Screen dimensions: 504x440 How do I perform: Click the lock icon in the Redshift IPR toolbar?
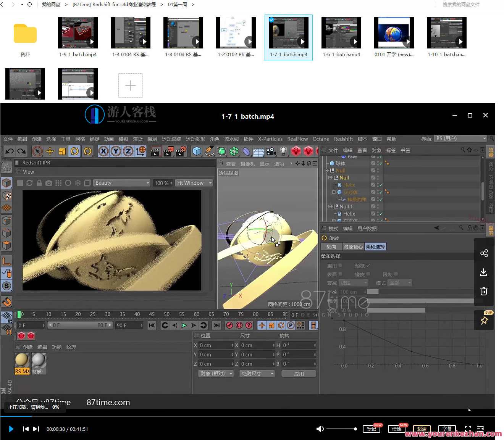(39, 183)
